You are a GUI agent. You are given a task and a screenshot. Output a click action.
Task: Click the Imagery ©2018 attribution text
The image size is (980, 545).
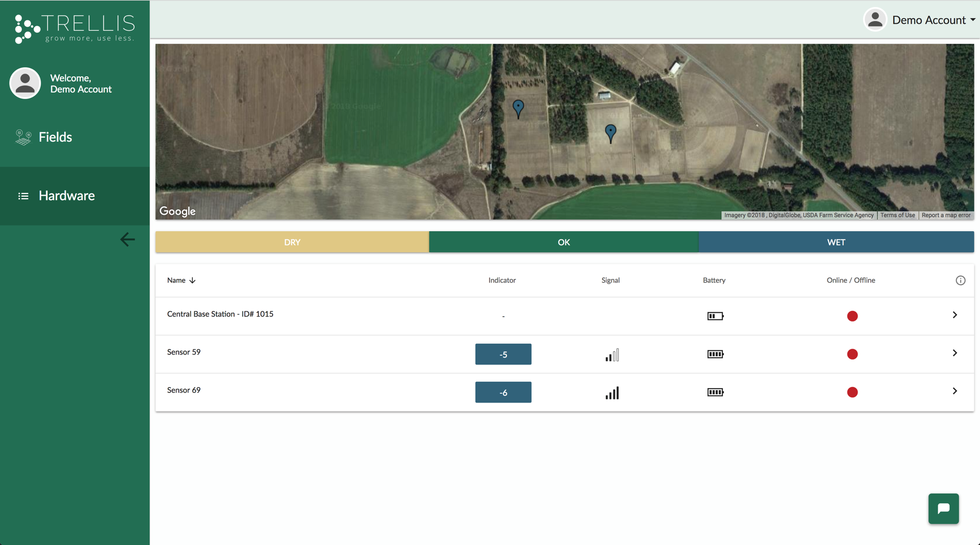click(x=798, y=215)
